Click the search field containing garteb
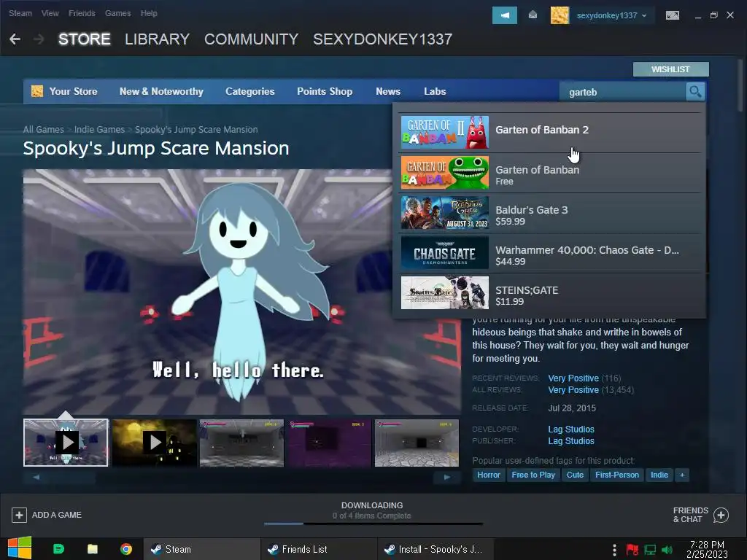 pyautogui.click(x=623, y=92)
